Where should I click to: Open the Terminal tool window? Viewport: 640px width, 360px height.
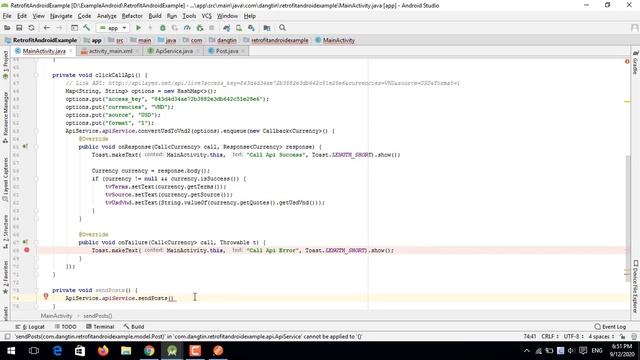pyautogui.click(x=100, y=327)
